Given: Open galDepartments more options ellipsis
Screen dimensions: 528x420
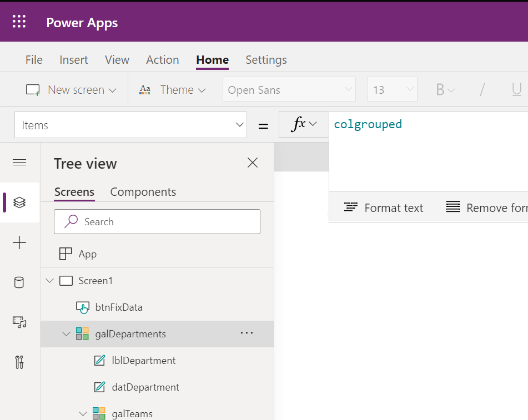Looking at the screenshot, I should [247, 333].
